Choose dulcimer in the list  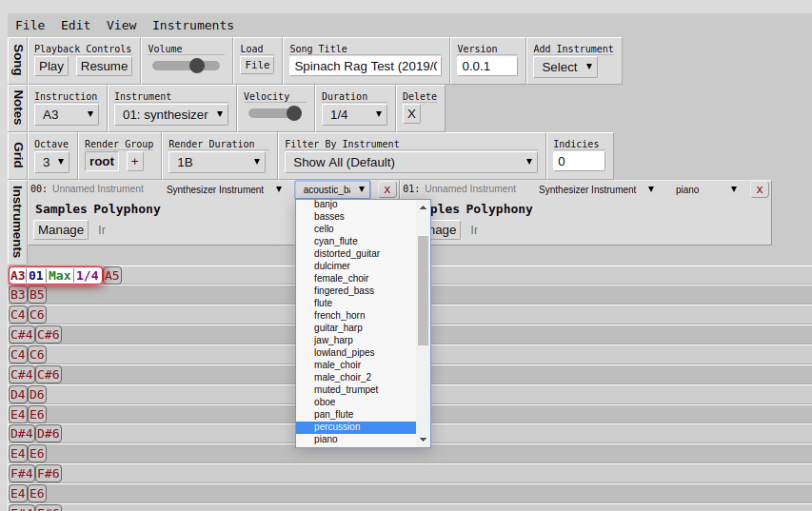[356, 266]
